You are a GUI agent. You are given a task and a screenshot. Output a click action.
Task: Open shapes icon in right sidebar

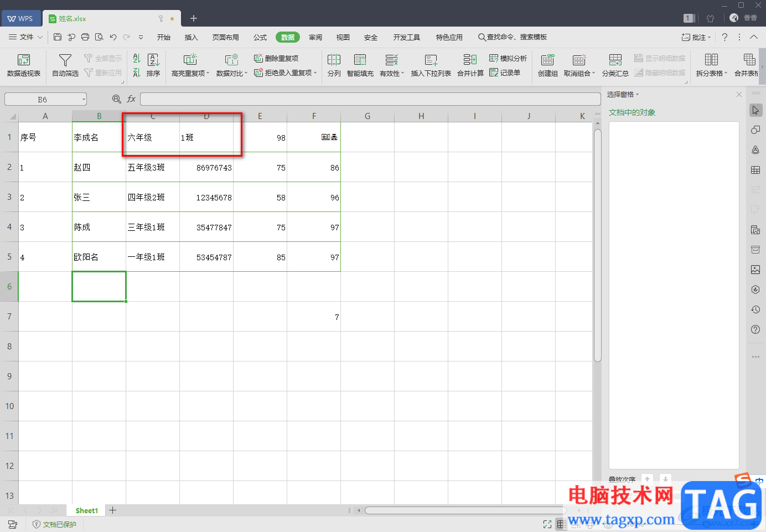[x=755, y=130]
